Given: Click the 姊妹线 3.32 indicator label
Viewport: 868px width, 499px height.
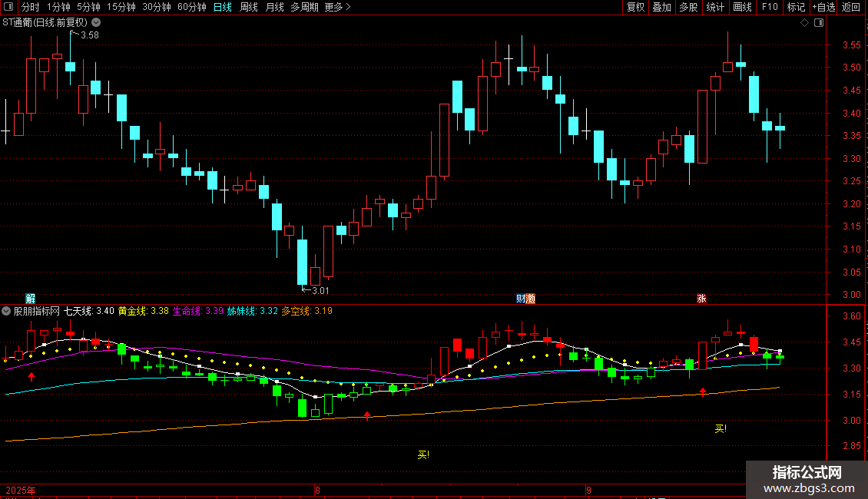Looking at the screenshot, I should click(253, 311).
